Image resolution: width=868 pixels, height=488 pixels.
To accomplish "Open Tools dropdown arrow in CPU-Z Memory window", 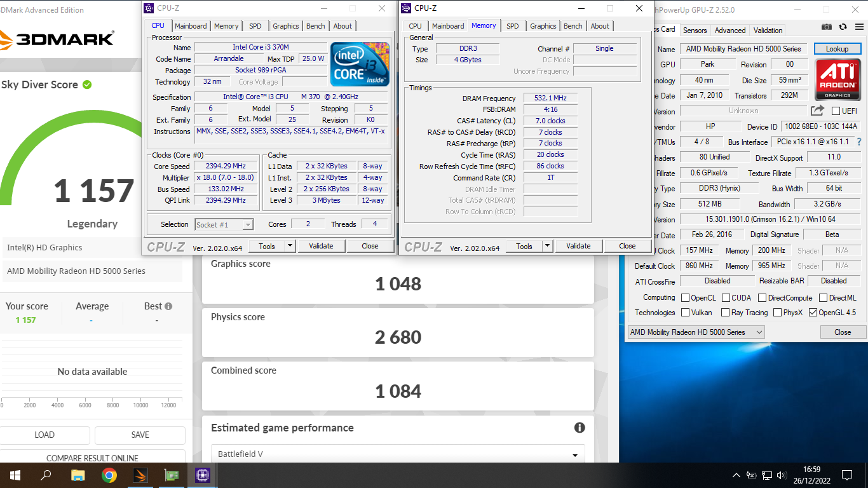I will tap(547, 246).
